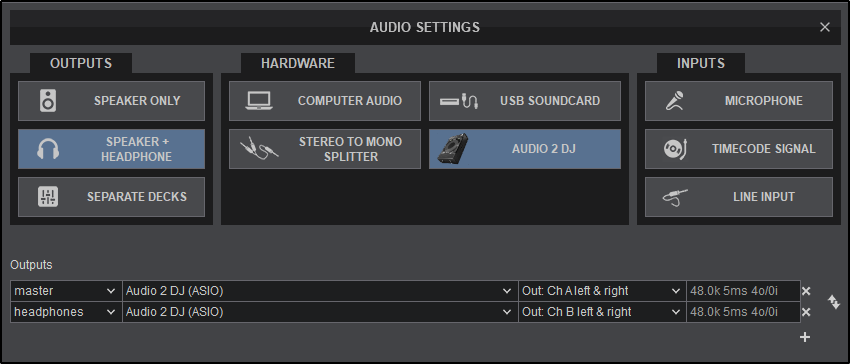Open the Ch B left & right channel dropdown

(602, 312)
